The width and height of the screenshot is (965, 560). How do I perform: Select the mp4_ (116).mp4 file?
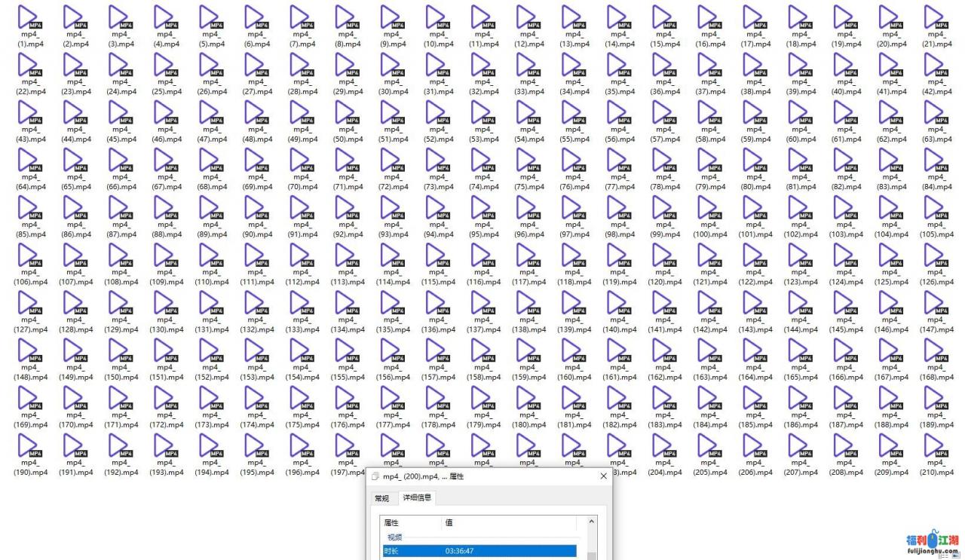482,256
